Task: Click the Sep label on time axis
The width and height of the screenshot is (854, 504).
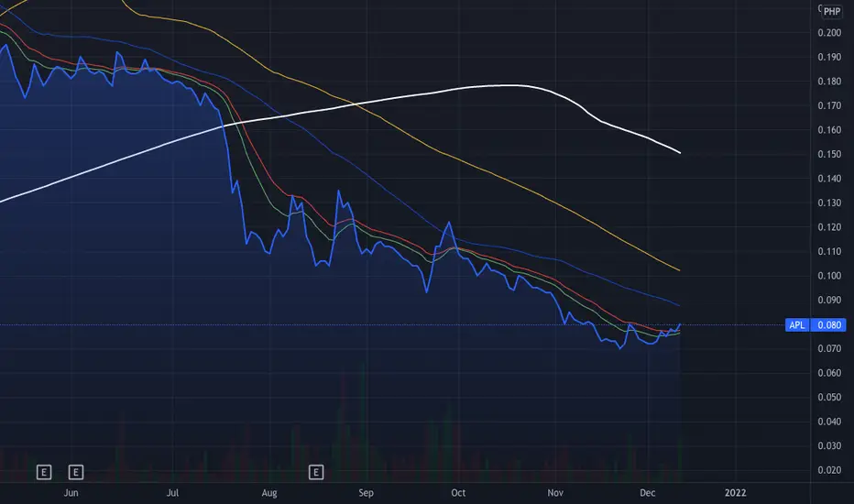Action: point(366,493)
